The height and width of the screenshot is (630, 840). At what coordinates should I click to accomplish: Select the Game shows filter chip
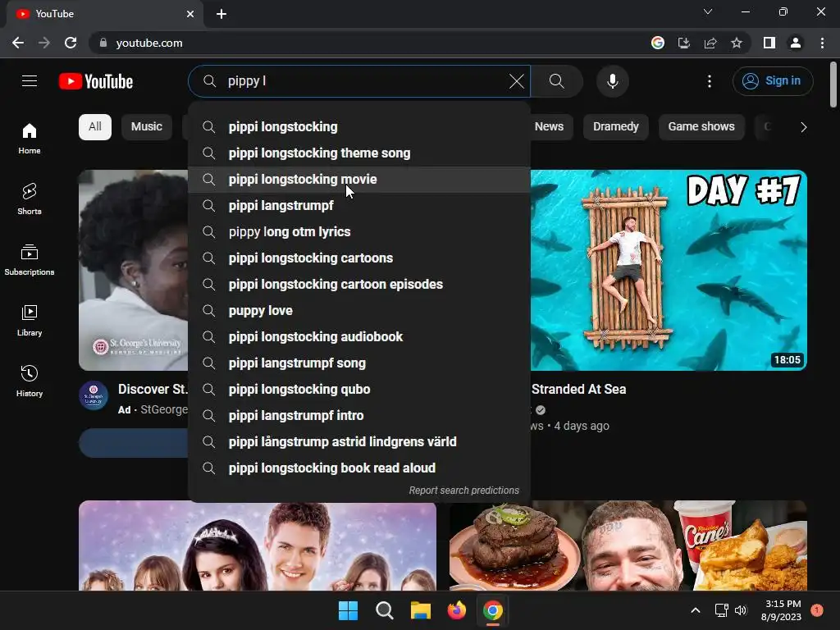point(701,127)
